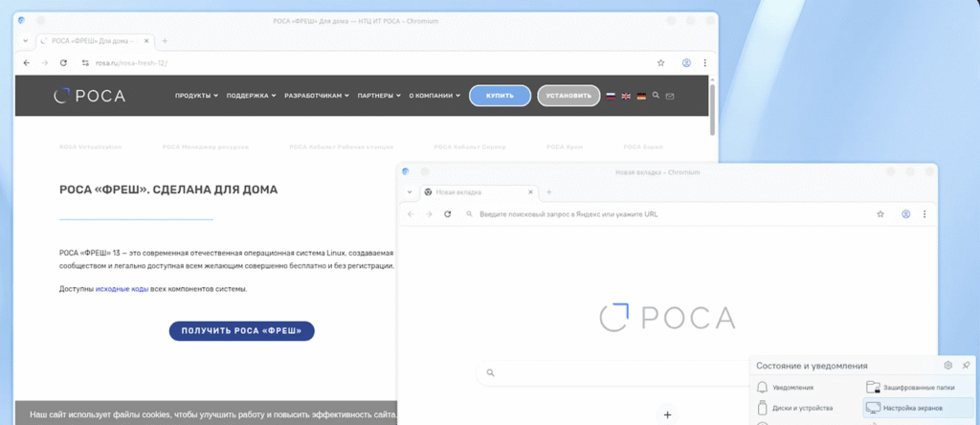Viewport: 980px width, 425px height.
Task: Expand the ПОДДЕРЖКА dropdown menu
Action: pos(251,96)
